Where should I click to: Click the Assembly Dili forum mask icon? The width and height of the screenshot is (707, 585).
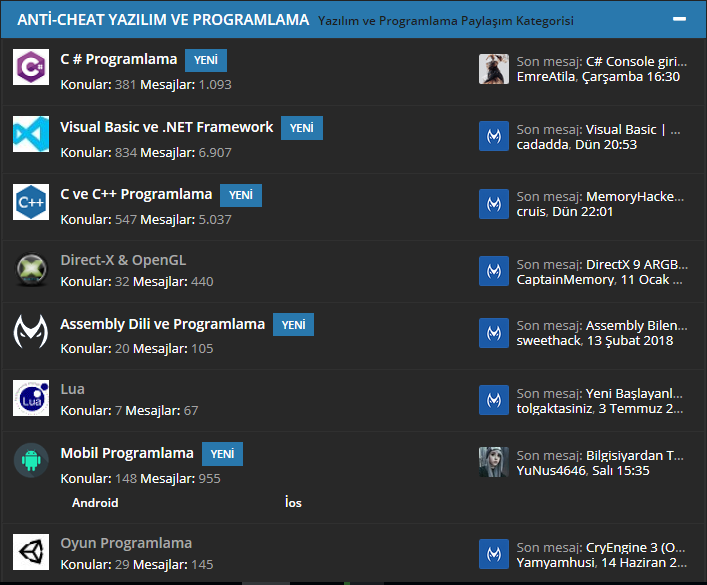(x=31, y=332)
